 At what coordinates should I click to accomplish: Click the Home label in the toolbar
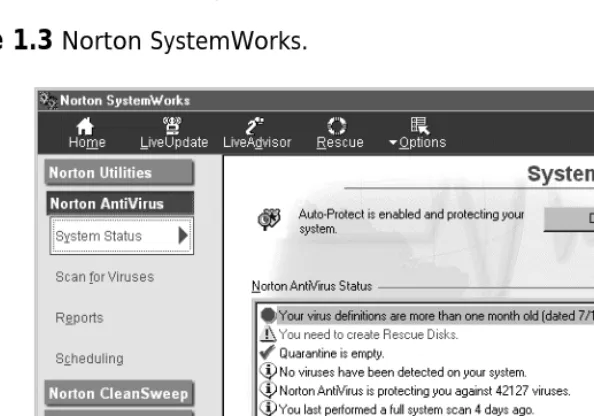[x=87, y=142]
